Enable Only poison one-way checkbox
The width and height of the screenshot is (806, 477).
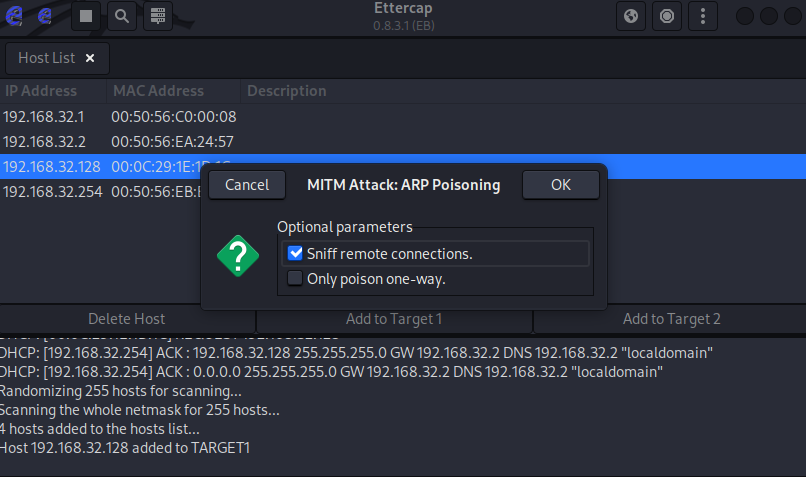295,279
